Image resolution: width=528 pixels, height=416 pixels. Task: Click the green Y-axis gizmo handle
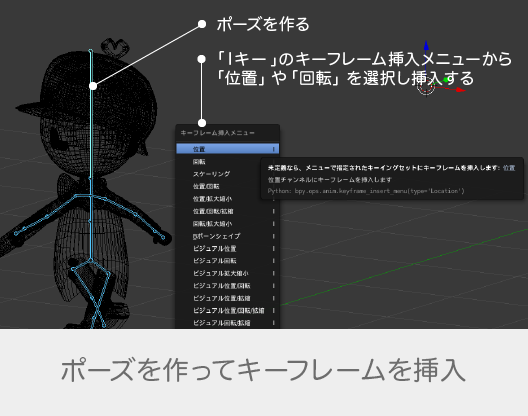(x=446, y=80)
